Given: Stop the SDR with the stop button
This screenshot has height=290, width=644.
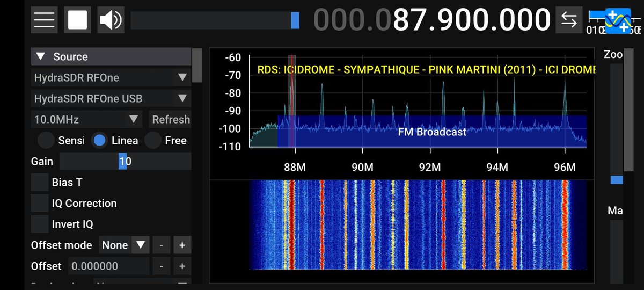Looking at the screenshot, I should tap(77, 20).
